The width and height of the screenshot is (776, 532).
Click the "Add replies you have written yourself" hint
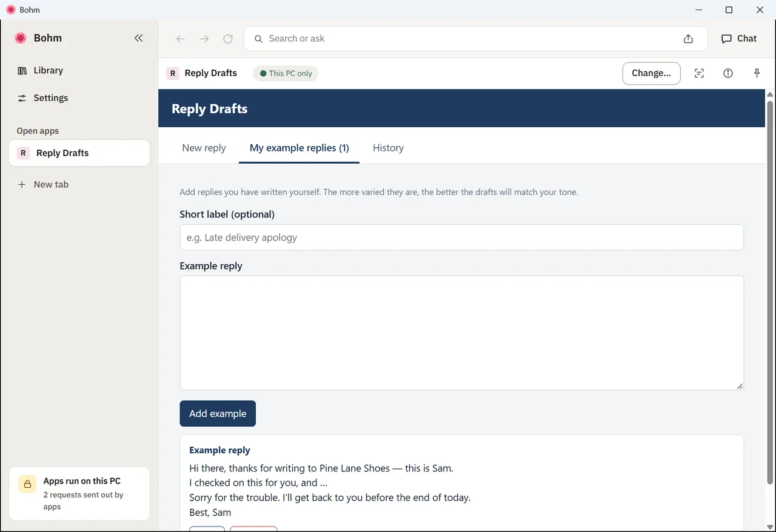coord(379,192)
